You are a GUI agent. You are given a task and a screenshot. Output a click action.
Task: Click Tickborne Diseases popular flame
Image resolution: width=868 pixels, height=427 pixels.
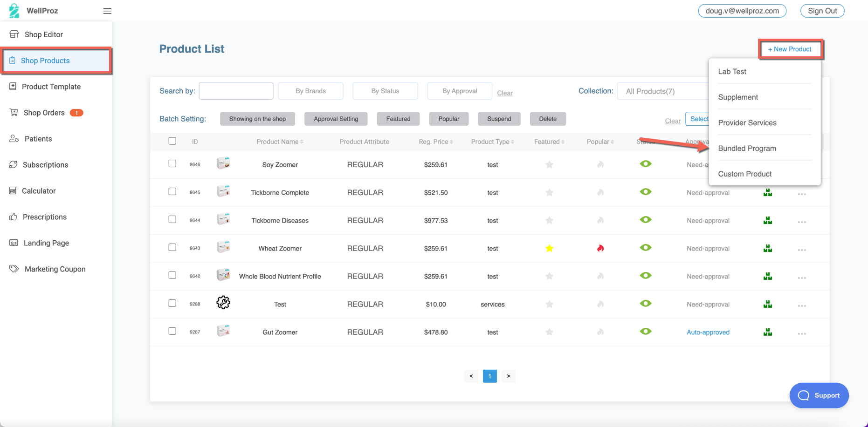pos(600,220)
